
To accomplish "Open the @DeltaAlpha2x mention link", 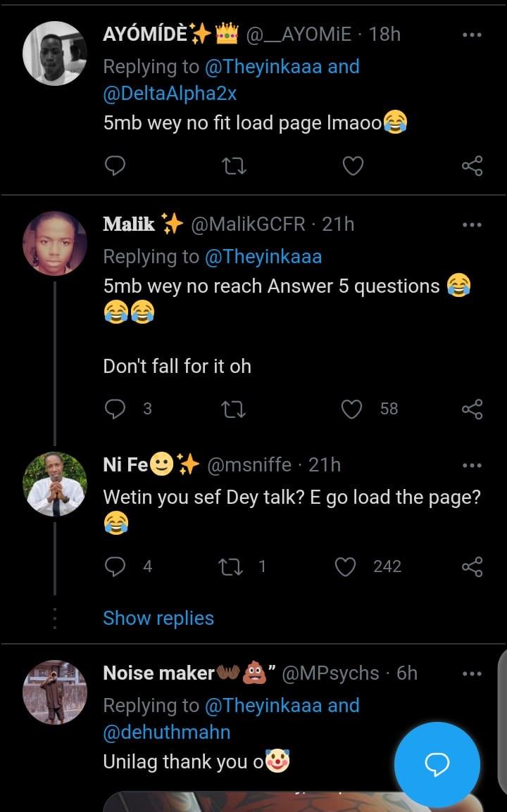I will click(168, 95).
